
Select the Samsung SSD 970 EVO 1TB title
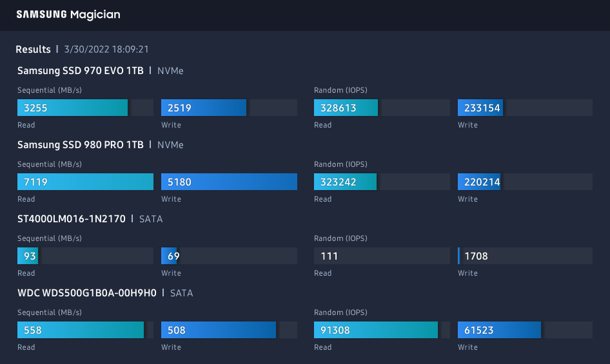click(x=81, y=70)
